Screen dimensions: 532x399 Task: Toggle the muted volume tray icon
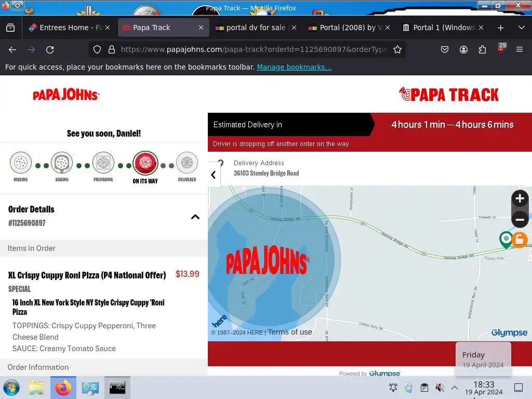(440, 388)
